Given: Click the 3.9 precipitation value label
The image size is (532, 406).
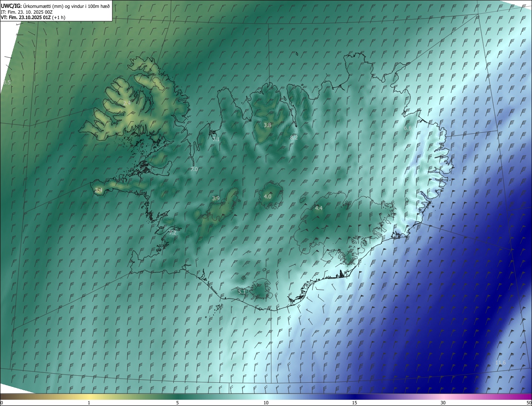Looking at the screenshot, I should (x=216, y=198).
